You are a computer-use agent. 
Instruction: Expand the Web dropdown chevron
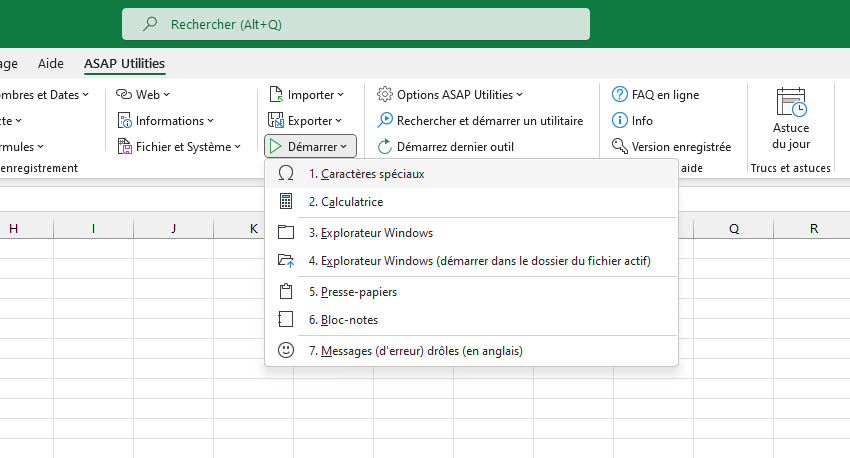(166, 94)
